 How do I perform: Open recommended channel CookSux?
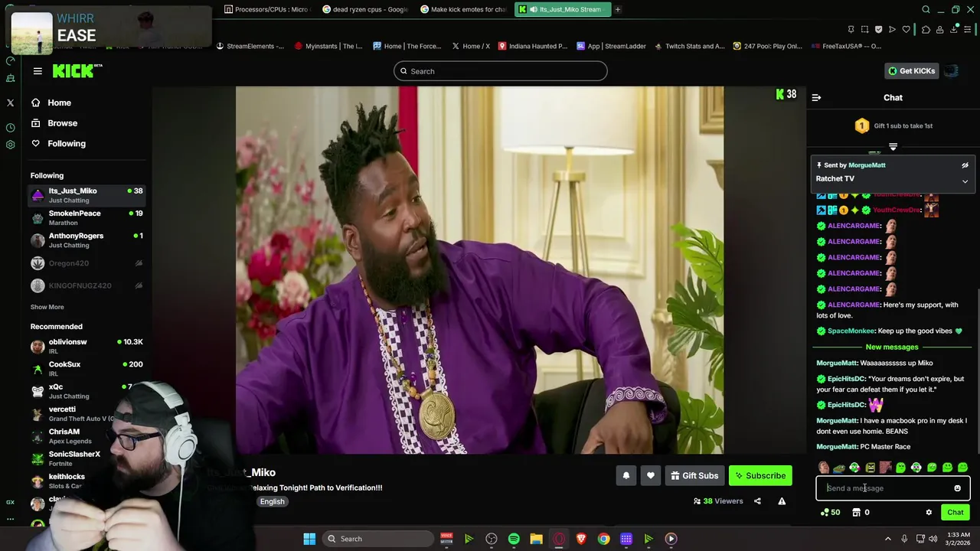click(87, 369)
